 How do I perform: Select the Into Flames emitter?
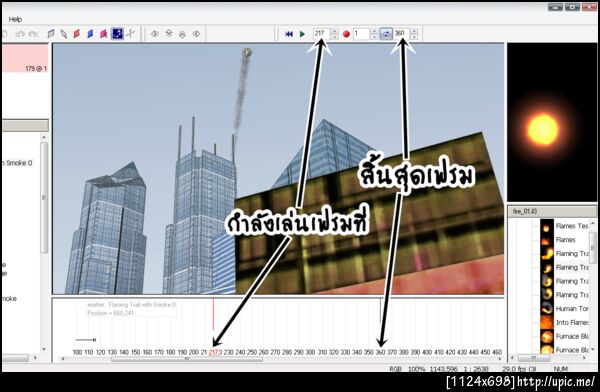click(x=572, y=322)
